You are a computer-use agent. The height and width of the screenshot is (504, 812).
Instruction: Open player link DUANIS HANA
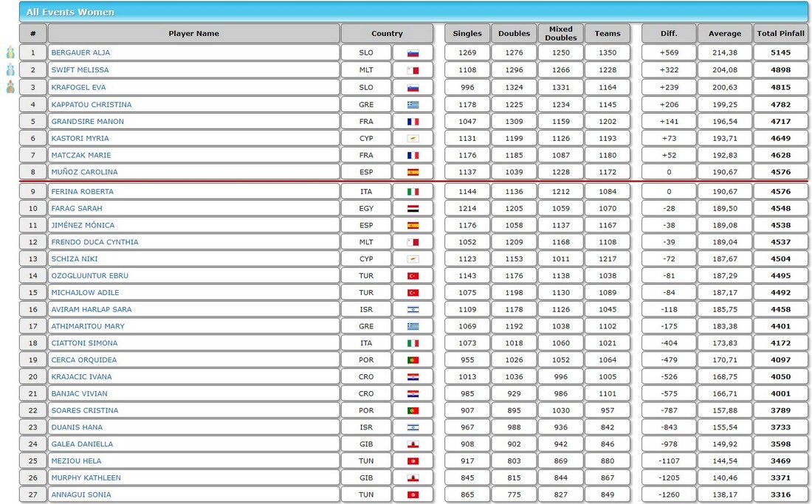(x=77, y=427)
